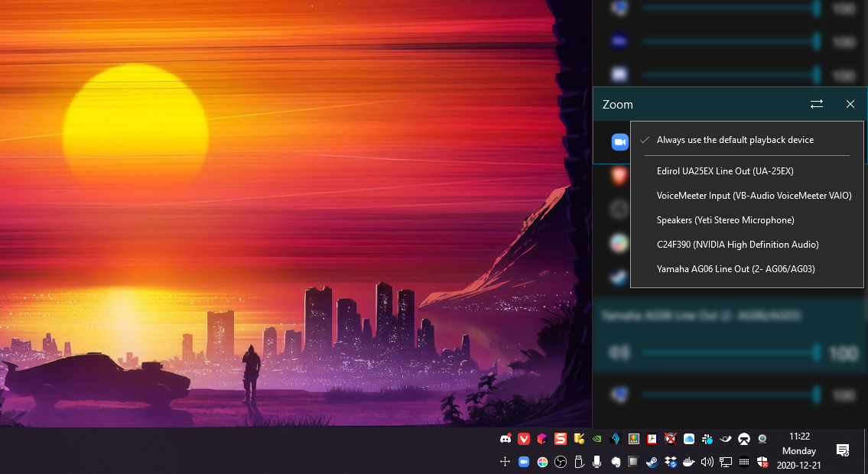Image resolution: width=868 pixels, height=474 pixels.
Task: Open Docker whale tray icon
Action: click(x=688, y=461)
